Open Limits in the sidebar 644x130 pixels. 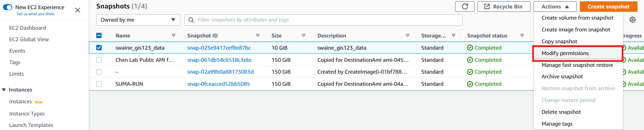[x=16, y=74]
